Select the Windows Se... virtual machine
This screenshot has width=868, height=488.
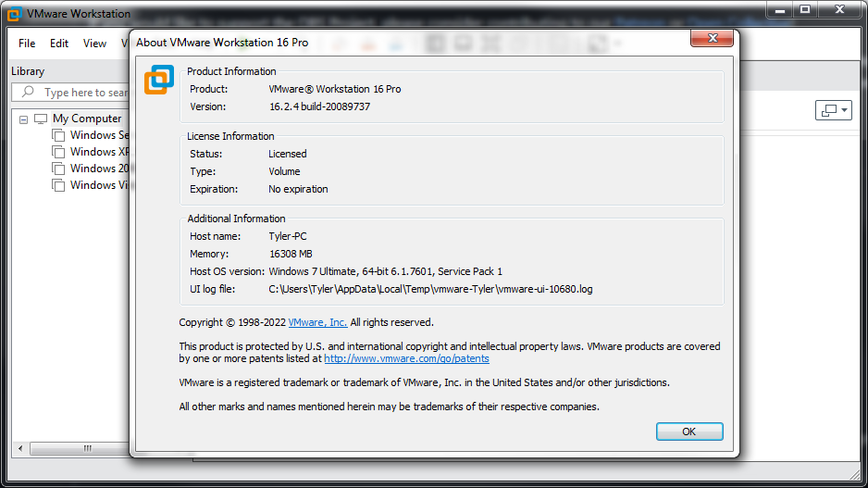[100, 135]
